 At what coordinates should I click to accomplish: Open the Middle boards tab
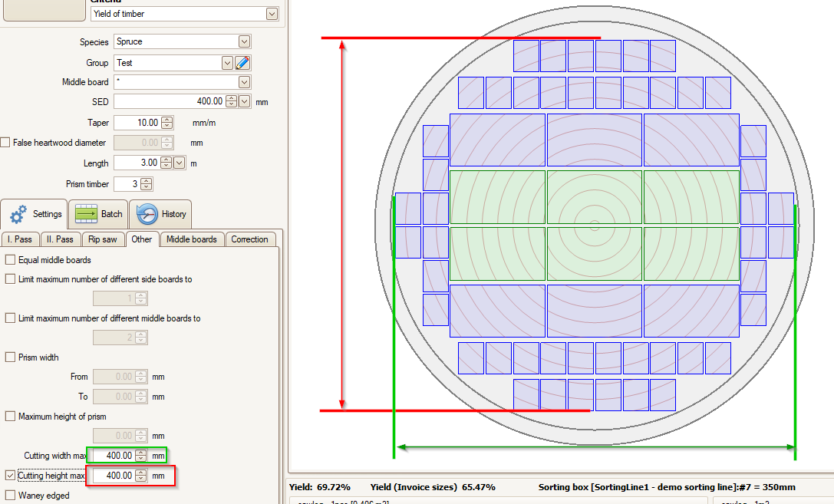(192, 239)
